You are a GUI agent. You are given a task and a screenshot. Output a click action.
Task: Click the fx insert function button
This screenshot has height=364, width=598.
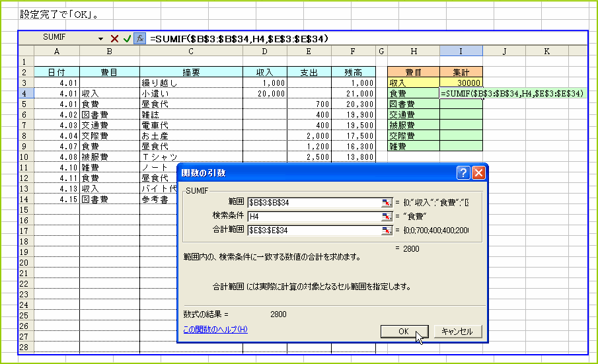(x=139, y=39)
